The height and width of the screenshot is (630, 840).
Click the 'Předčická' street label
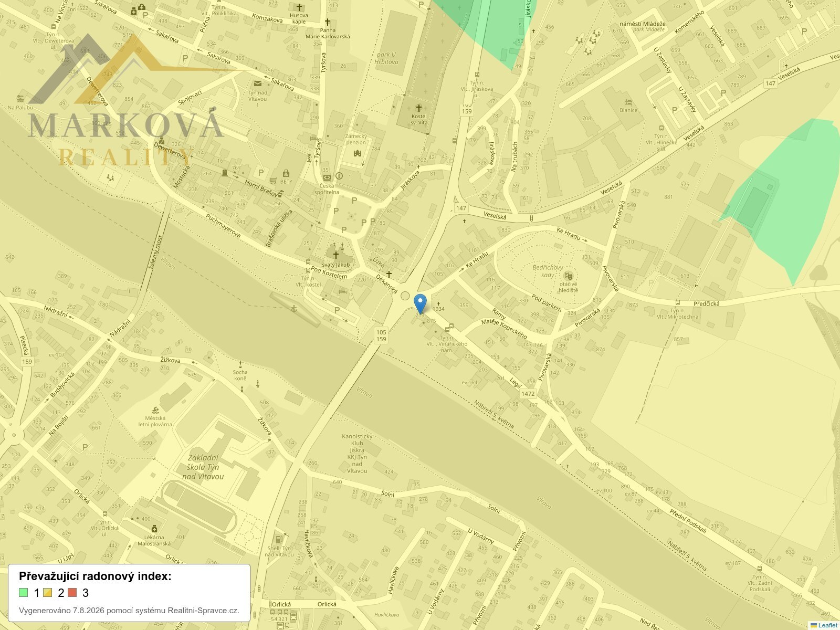[707, 303]
